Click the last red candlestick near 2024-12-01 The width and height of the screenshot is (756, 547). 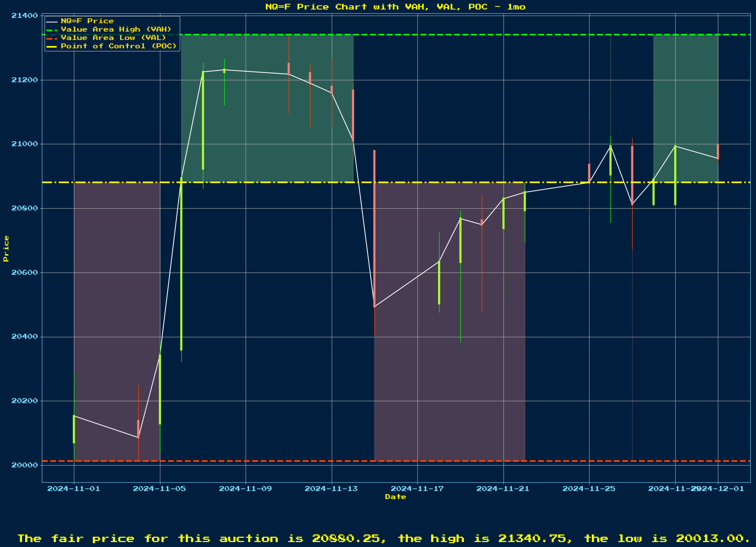pos(718,152)
